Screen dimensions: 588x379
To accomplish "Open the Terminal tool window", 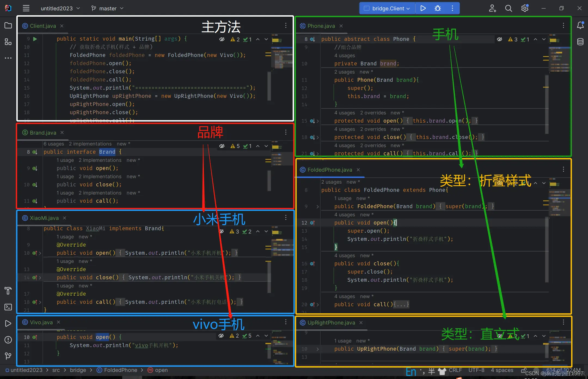I will point(8,307).
